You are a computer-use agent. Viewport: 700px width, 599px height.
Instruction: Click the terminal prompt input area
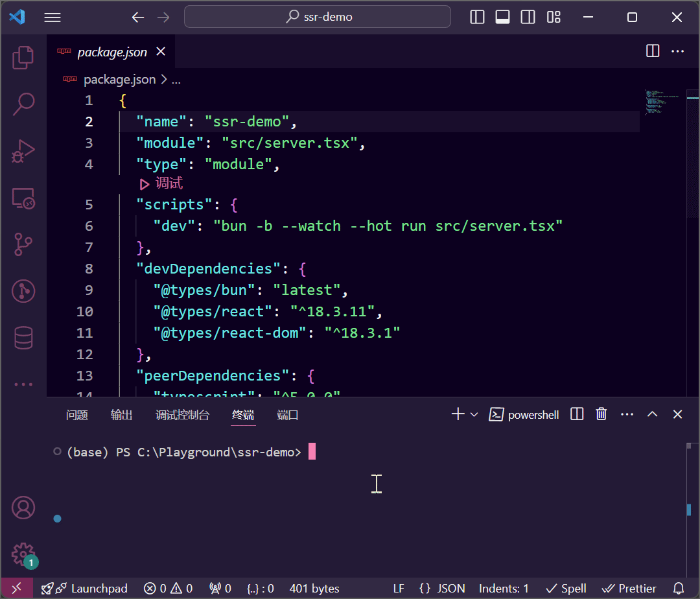[312, 451]
